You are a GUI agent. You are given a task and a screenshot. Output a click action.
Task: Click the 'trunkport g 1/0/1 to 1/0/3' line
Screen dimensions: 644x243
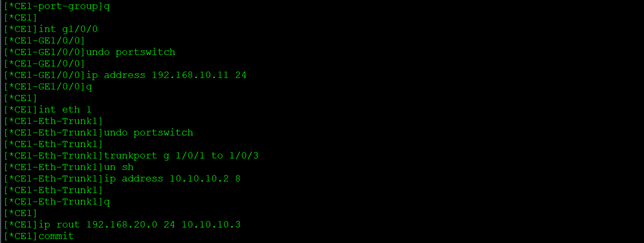click(131, 156)
